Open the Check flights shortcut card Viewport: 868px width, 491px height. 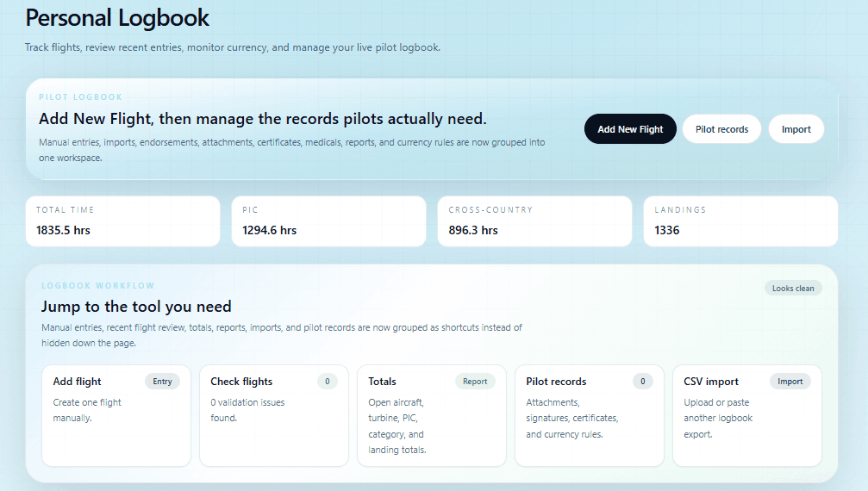coord(274,415)
